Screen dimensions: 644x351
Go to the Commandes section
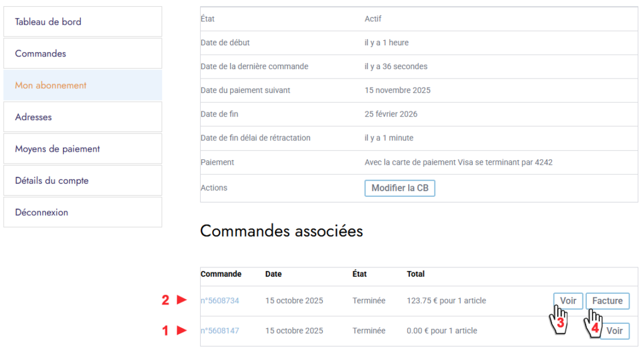82,53
